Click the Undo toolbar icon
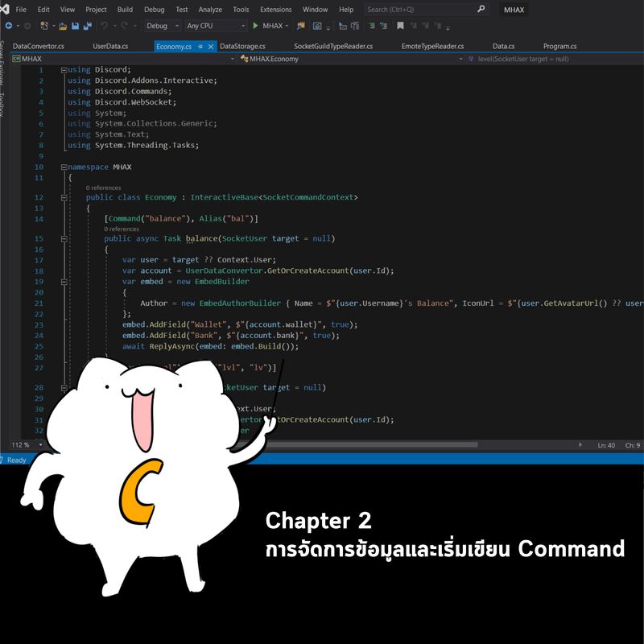 [x=106, y=26]
